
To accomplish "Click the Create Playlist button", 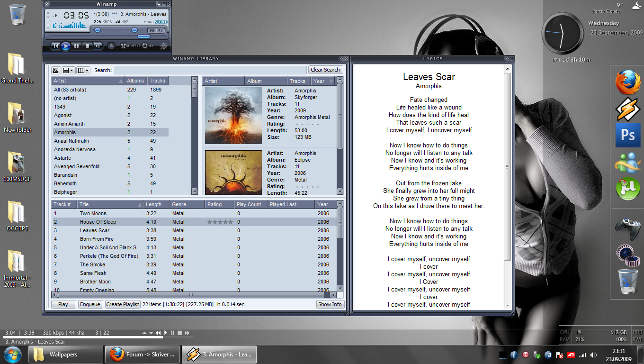I will [123, 304].
